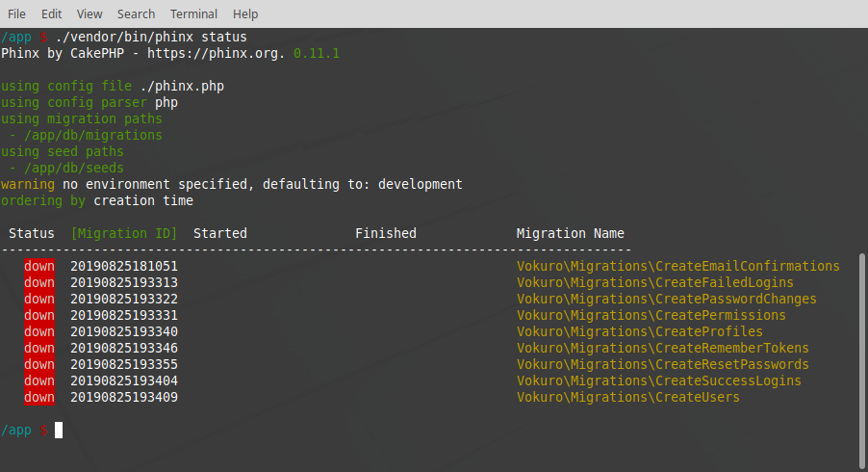Screen dimensions: 868x472
Task: Open the Terminal menu
Action: (x=193, y=13)
